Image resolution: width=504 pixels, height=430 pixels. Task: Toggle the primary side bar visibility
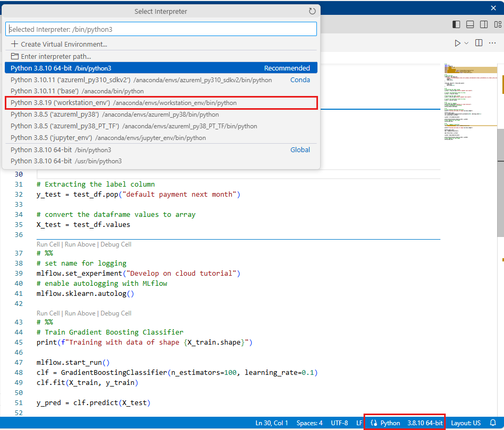(456, 24)
